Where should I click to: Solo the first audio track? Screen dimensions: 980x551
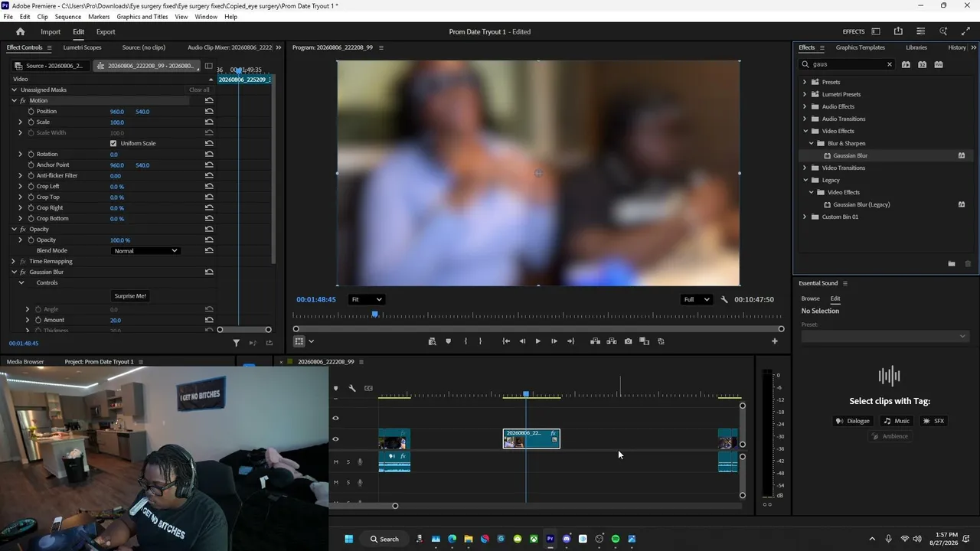(348, 461)
